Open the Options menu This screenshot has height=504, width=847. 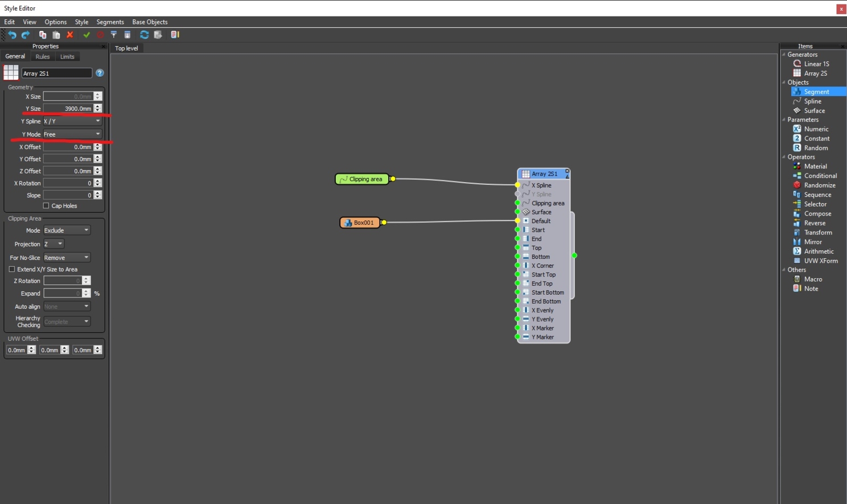tap(56, 22)
